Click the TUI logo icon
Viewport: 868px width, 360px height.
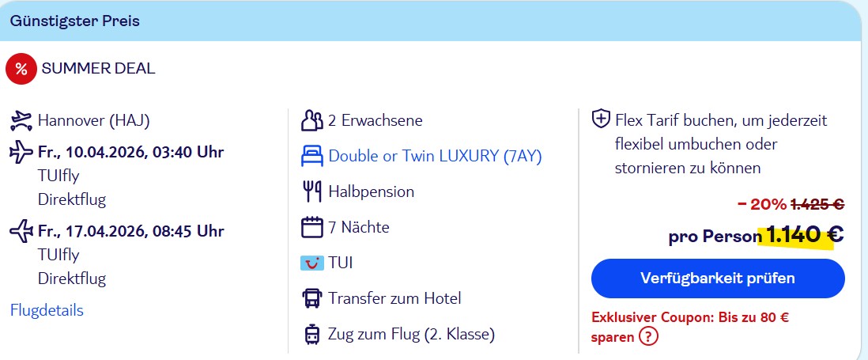312,263
